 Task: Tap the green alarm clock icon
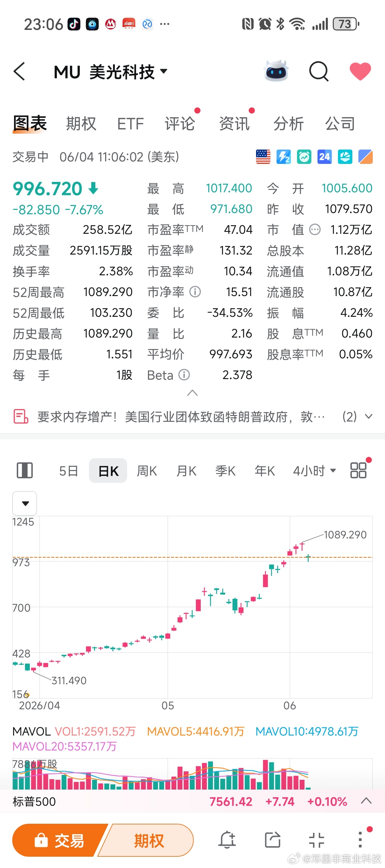click(x=304, y=157)
